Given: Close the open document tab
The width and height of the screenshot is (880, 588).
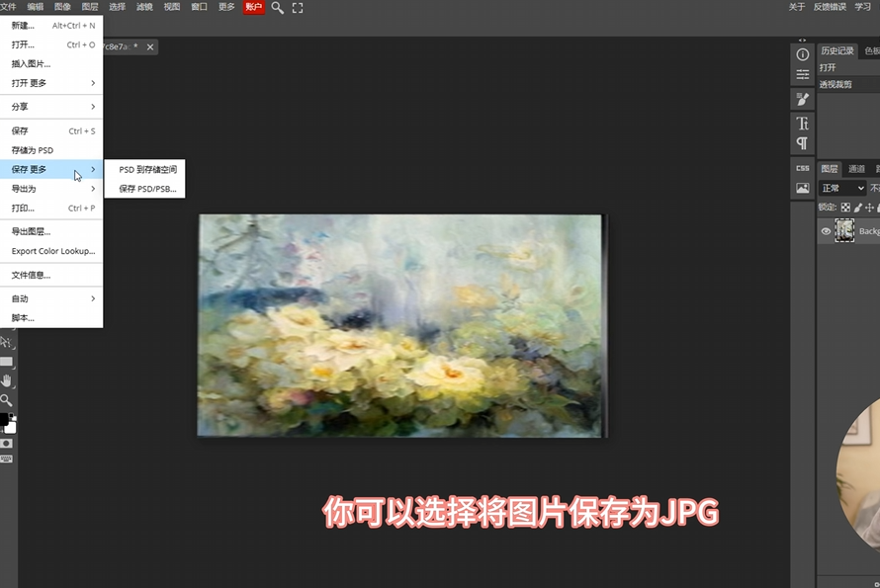Looking at the screenshot, I should [150, 47].
